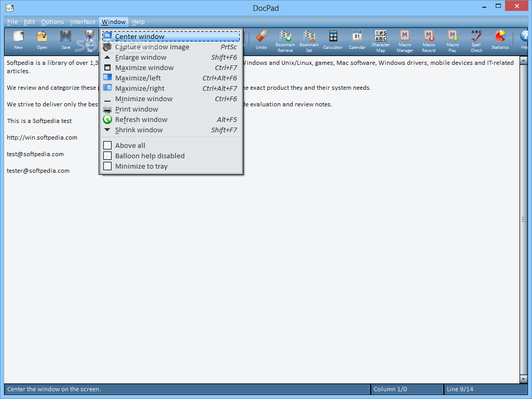The height and width of the screenshot is (399, 532).
Task: Select Refresh window menu entry
Action: pyautogui.click(x=171, y=119)
